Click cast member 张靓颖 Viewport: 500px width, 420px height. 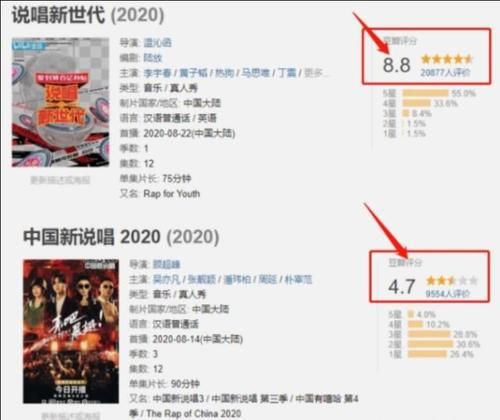click(202, 279)
